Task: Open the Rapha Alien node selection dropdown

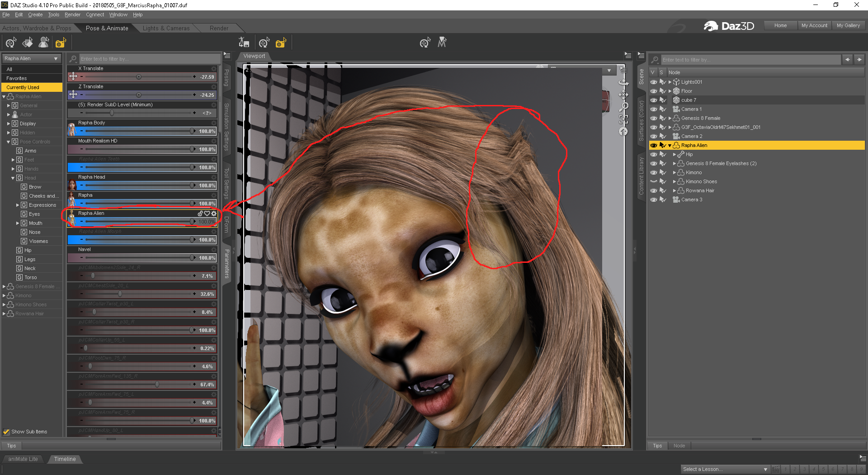Action: [x=31, y=59]
